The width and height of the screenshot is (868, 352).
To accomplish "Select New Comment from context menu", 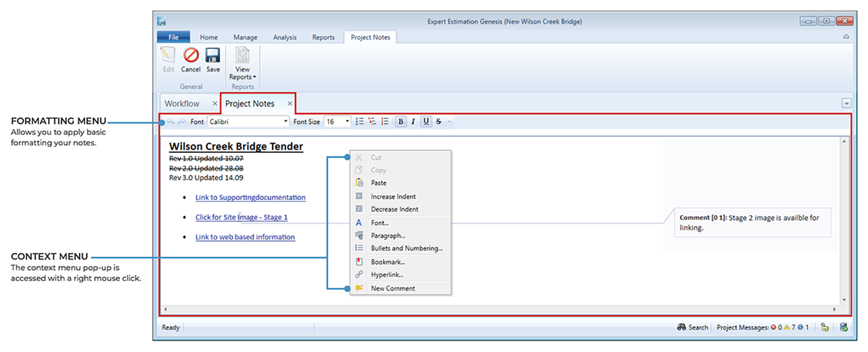I will (392, 288).
